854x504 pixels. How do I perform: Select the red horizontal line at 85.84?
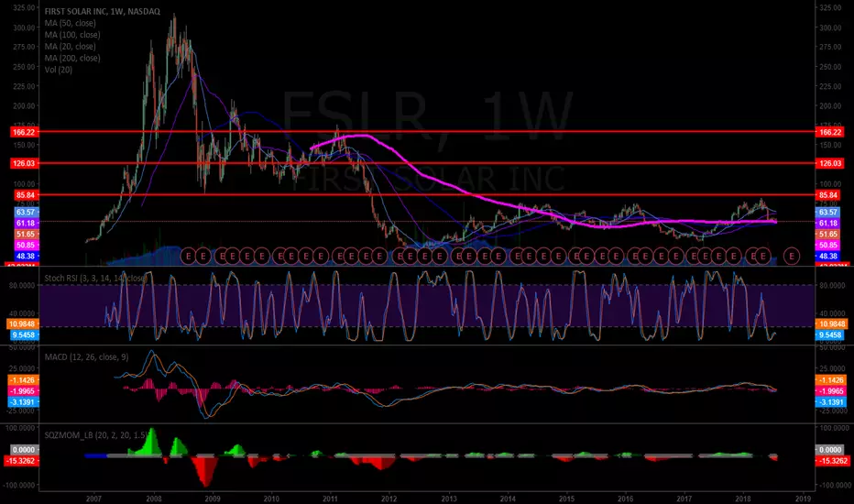tap(427, 194)
